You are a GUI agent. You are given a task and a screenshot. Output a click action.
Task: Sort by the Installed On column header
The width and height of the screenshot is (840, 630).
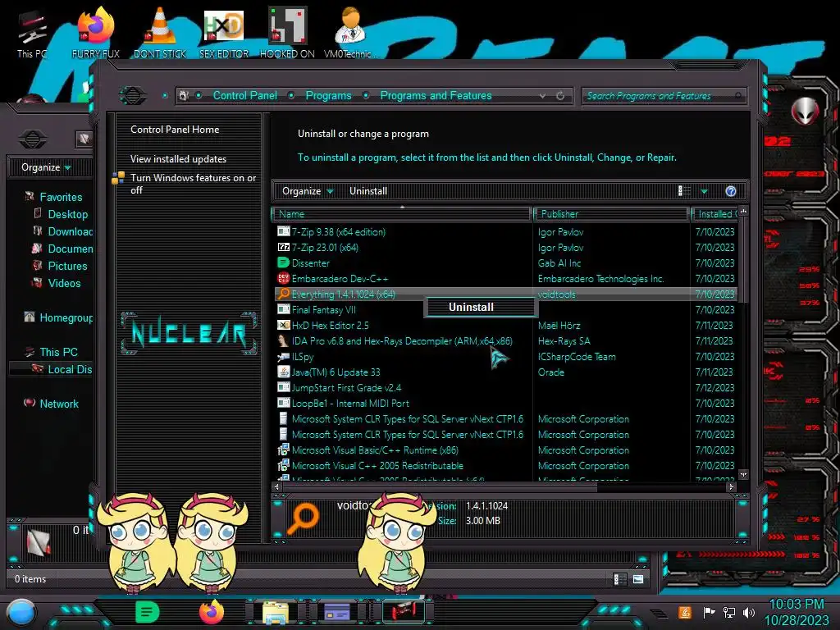(x=715, y=214)
